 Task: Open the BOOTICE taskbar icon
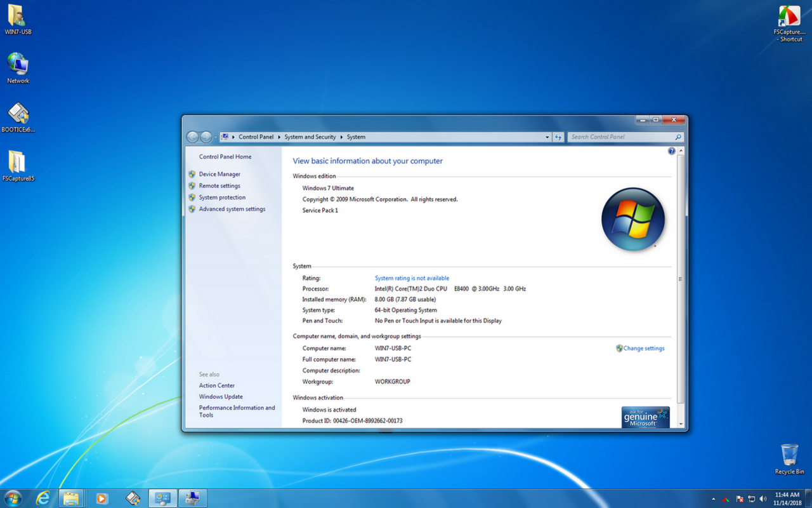pos(133,498)
